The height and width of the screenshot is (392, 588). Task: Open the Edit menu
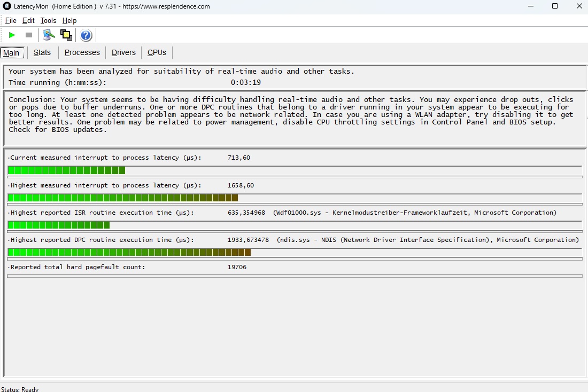click(28, 20)
